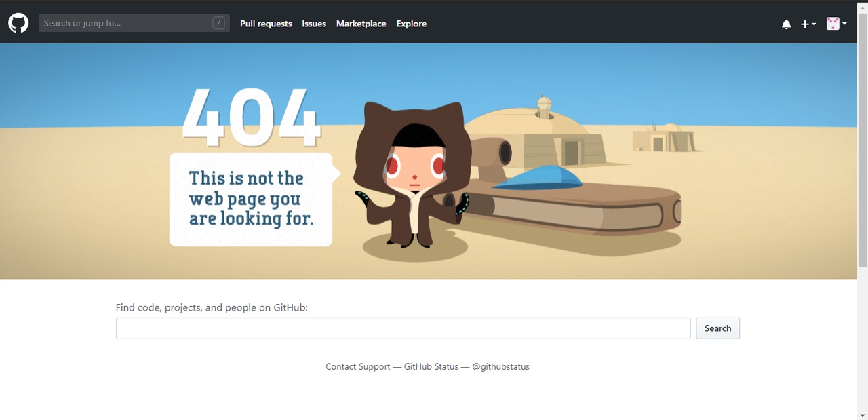Screen dimensions: 868x420
Task: Expand the plus create-new dropdown
Action: 808,24
